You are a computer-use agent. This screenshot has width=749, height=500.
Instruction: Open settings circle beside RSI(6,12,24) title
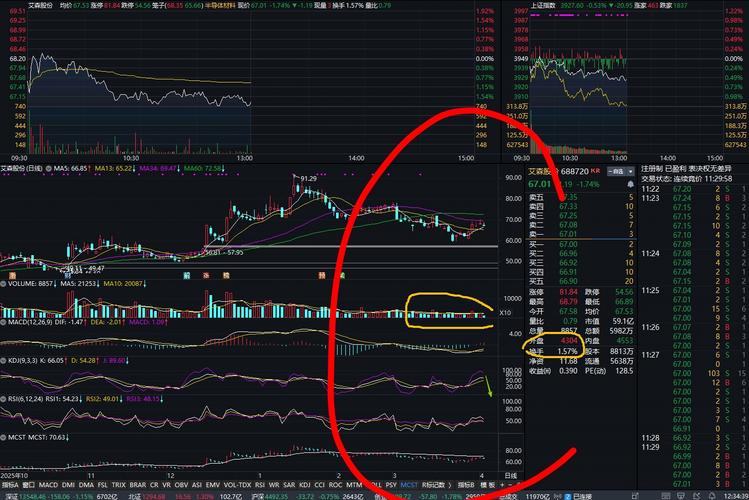point(3,399)
